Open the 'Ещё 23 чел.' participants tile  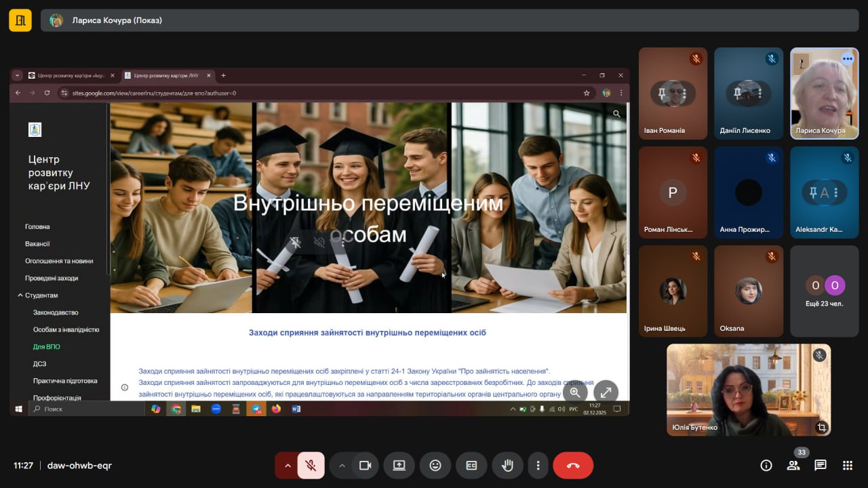pyautogui.click(x=825, y=291)
